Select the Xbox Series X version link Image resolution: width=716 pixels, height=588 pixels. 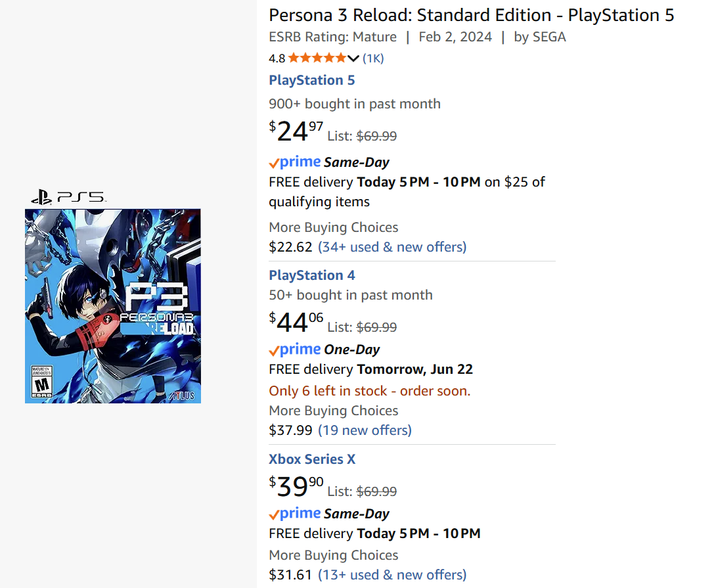tap(312, 459)
